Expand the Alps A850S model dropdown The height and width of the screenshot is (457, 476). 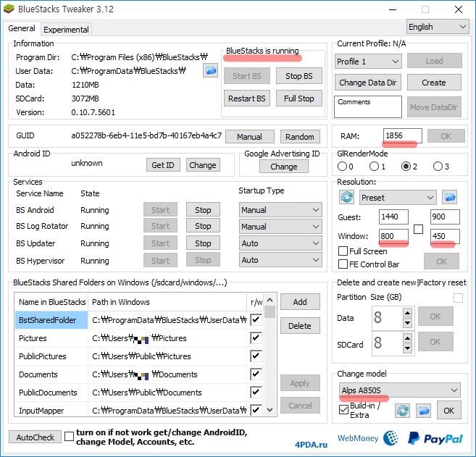399,390
